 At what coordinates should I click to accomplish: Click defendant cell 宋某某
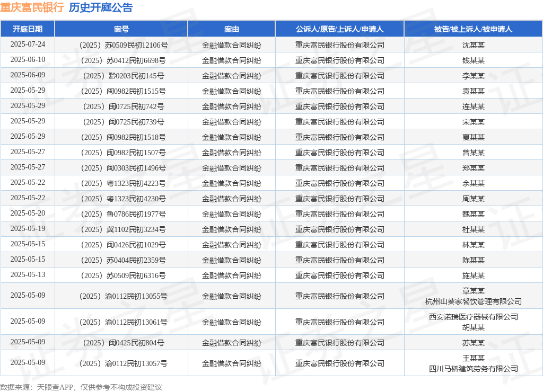pyautogui.click(x=474, y=122)
